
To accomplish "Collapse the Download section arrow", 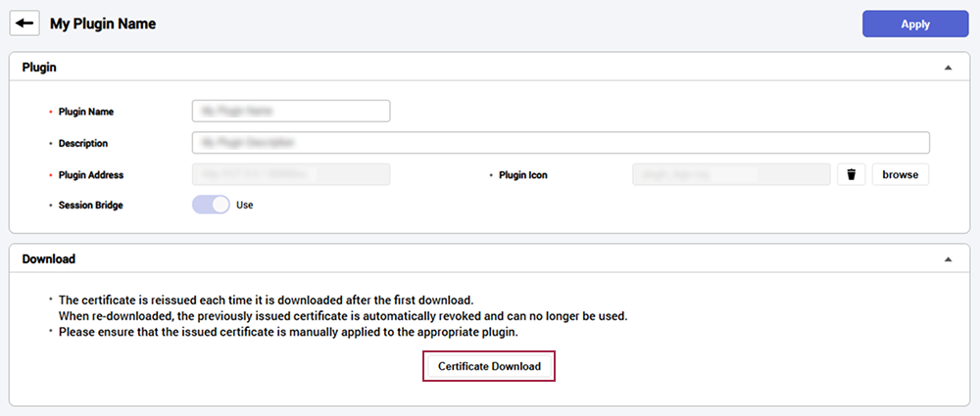I will tap(947, 259).
